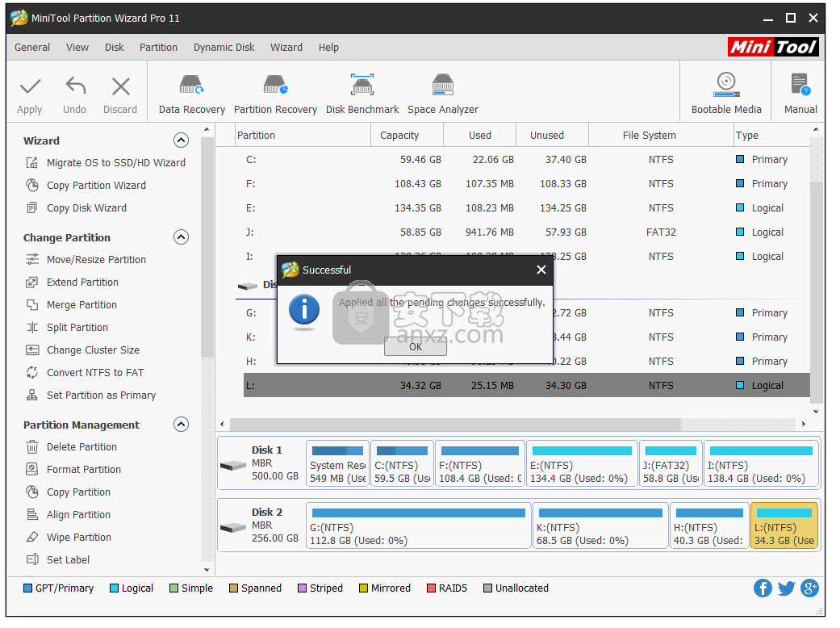The width and height of the screenshot is (840, 628).
Task: Sort by the Unused column header
Action: coord(552,135)
